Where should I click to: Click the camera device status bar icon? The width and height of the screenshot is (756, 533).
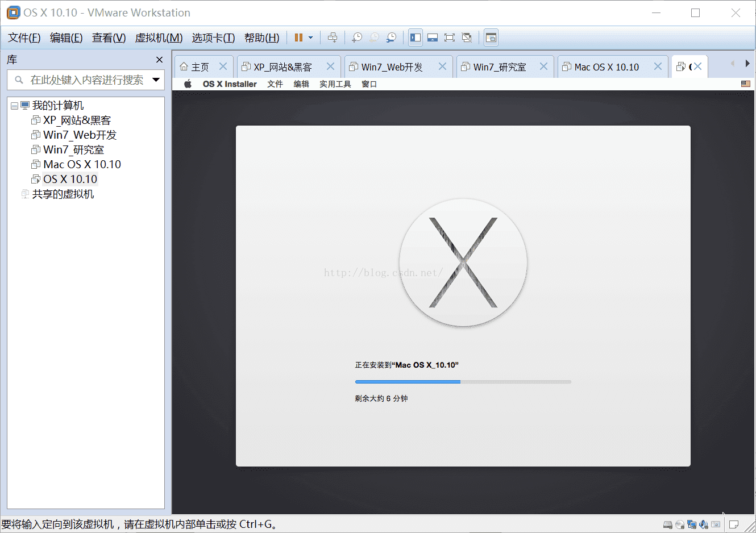pos(716,524)
